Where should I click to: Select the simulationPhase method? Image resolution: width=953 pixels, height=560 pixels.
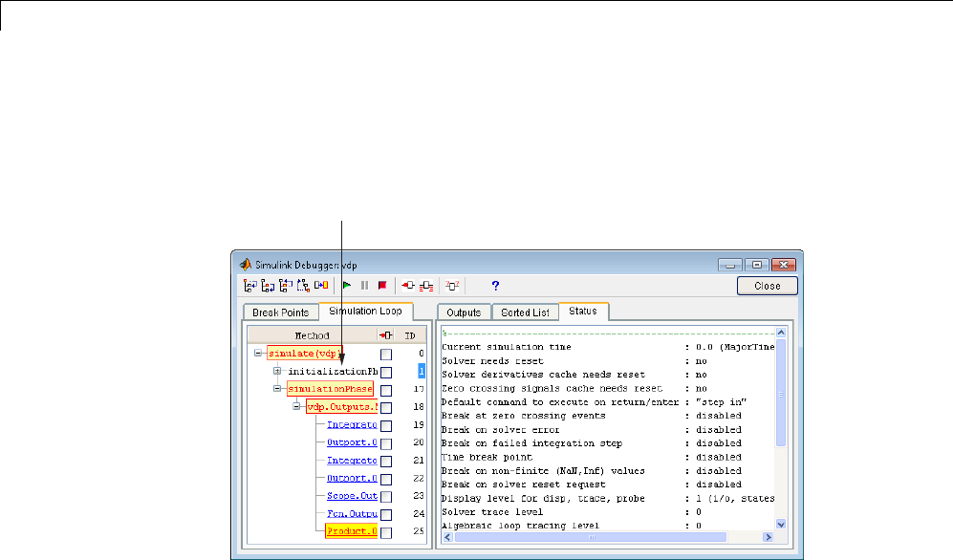[x=330, y=389]
